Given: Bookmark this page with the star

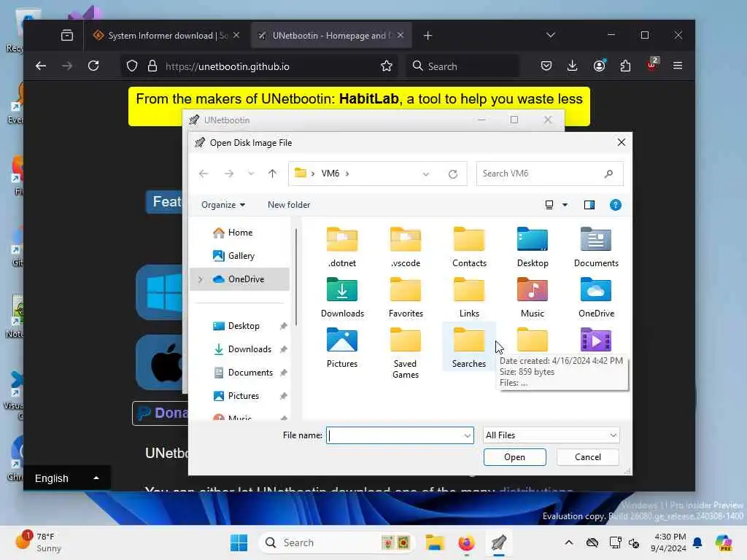Looking at the screenshot, I should tap(387, 66).
